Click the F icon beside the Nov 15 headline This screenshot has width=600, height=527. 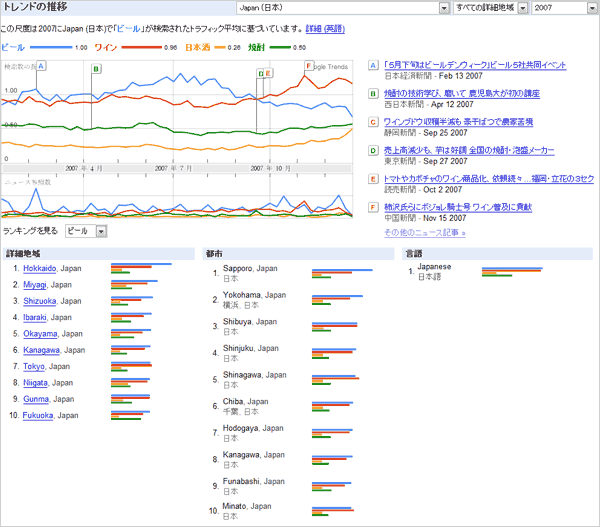click(373, 207)
